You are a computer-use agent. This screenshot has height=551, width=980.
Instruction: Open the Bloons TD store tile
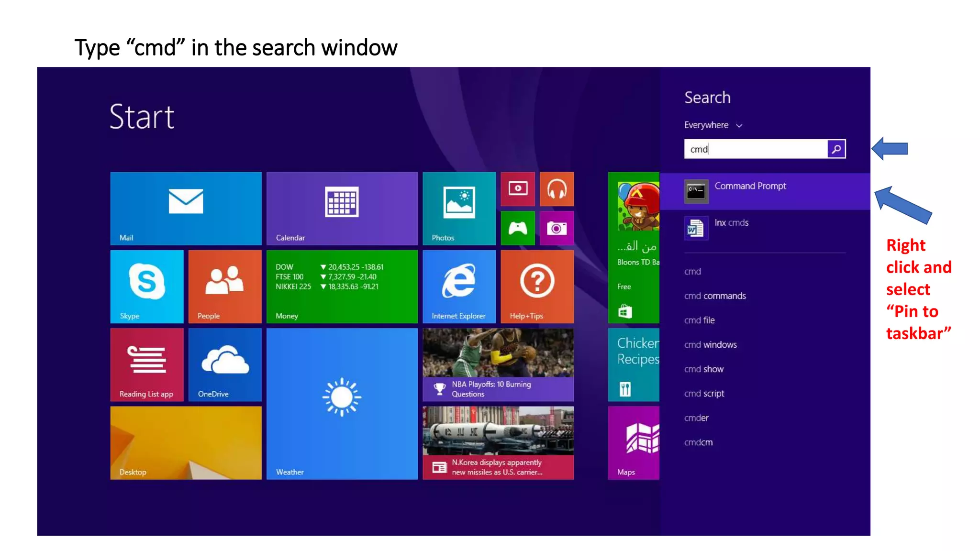[x=634, y=247]
